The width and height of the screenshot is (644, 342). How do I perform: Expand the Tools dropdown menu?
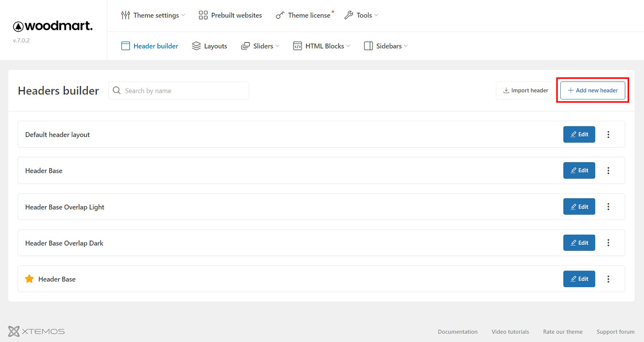361,15
